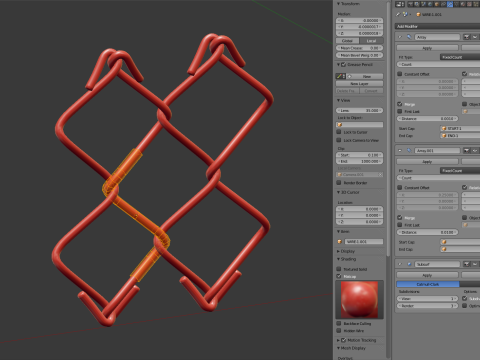This screenshot has height=360, width=480.
Task: Toggle Merge checkbox in Array modifier
Action: tap(400, 104)
